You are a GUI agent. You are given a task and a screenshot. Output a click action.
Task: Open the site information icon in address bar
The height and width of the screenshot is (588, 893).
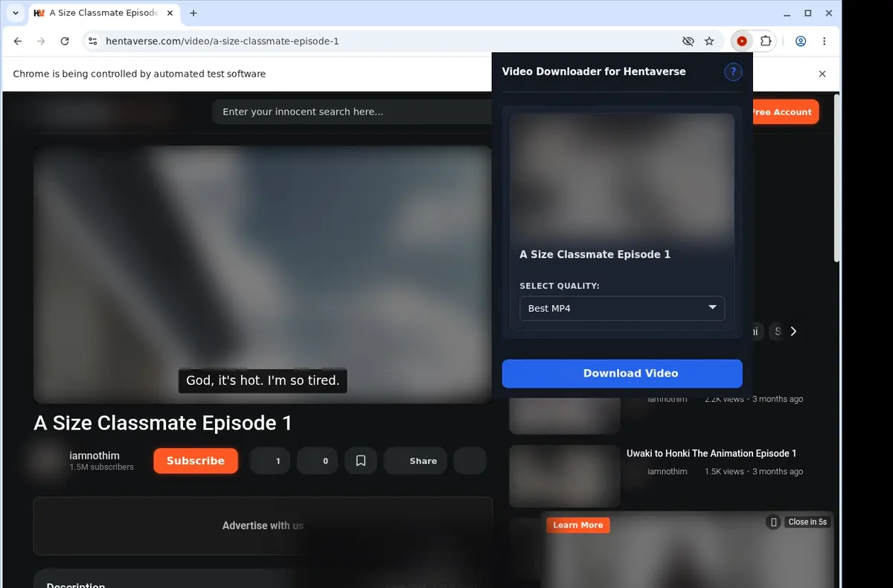92,42
